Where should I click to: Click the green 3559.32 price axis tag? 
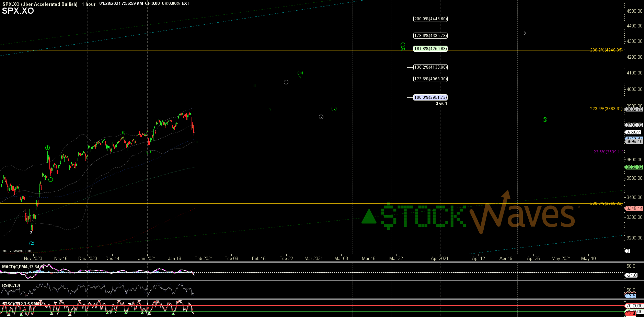pyautogui.click(x=634, y=167)
